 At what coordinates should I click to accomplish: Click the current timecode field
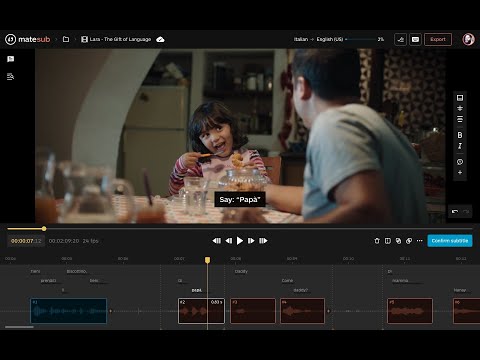point(26,241)
